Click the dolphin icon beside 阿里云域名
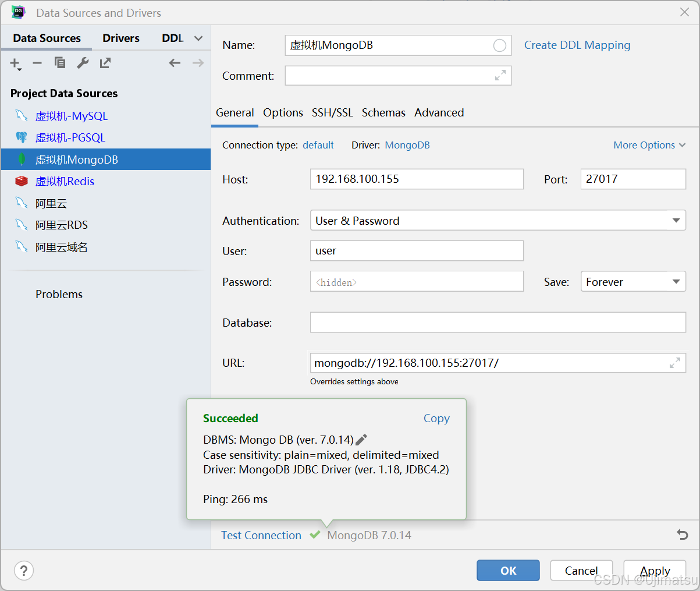 tap(22, 246)
